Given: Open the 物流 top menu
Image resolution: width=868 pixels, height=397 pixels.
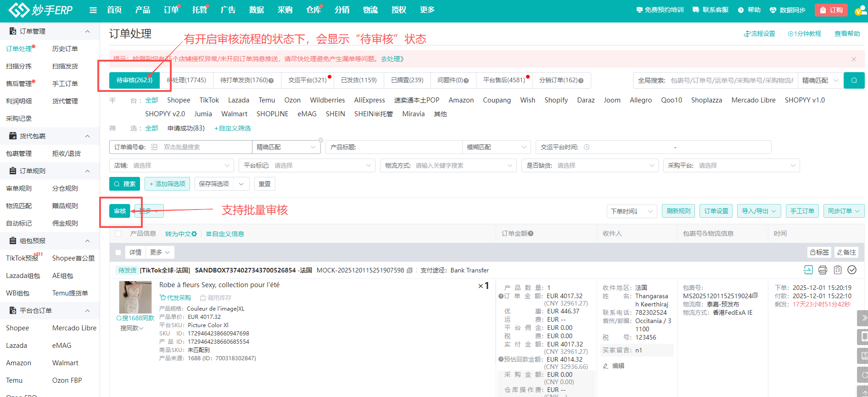Looking at the screenshot, I should (x=370, y=10).
